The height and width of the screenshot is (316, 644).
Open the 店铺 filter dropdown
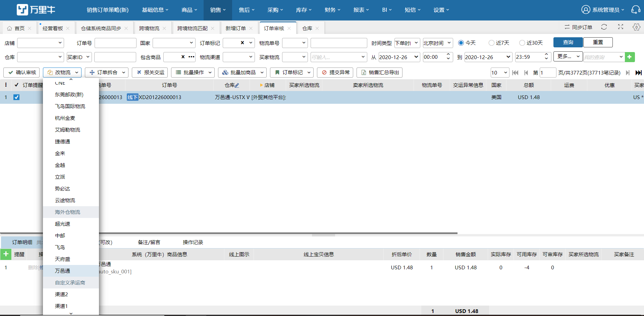(x=40, y=43)
